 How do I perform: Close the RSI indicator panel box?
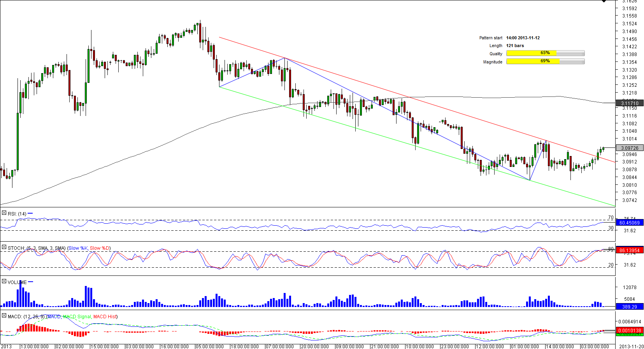click(x=4, y=213)
